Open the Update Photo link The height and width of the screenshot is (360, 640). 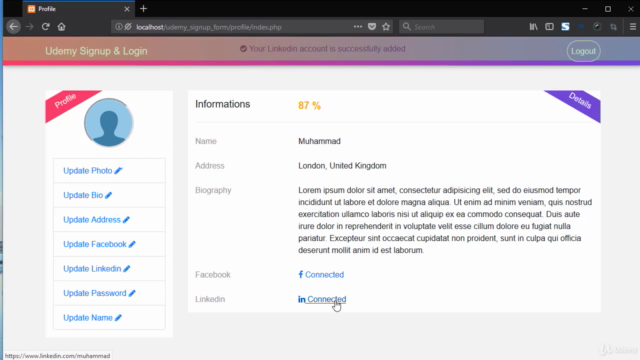pos(93,171)
